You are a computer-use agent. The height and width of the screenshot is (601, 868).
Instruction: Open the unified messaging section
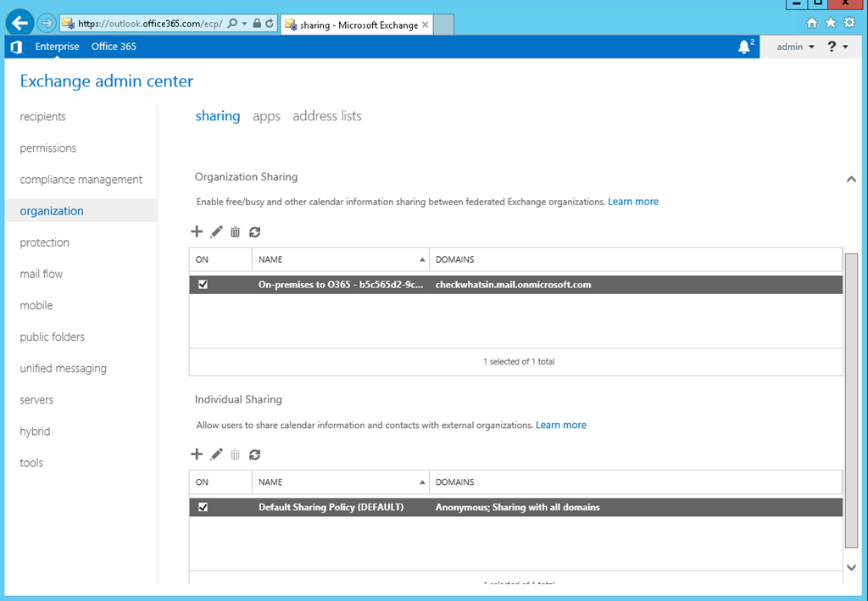pyautogui.click(x=63, y=369)
